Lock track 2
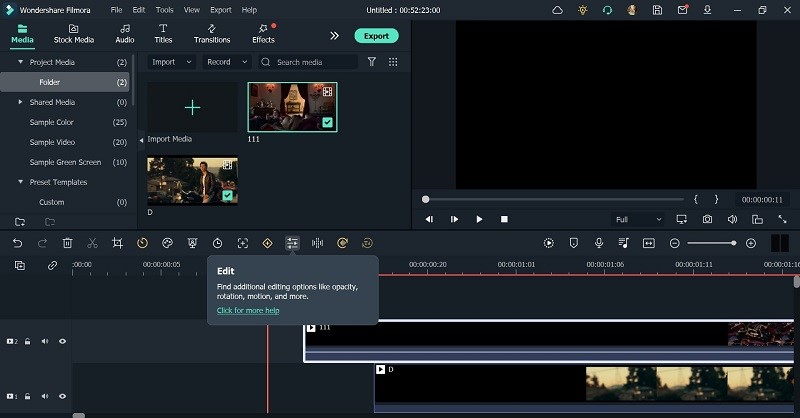This screenshot has height=418, width=800. 28,341
